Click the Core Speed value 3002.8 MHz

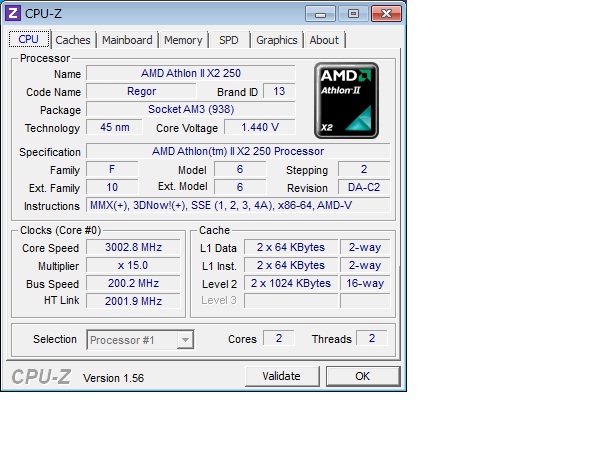133,247
